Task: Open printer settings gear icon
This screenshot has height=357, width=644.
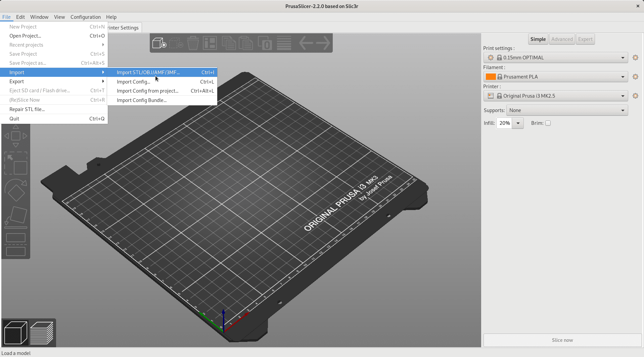Action: click(635, 96)
